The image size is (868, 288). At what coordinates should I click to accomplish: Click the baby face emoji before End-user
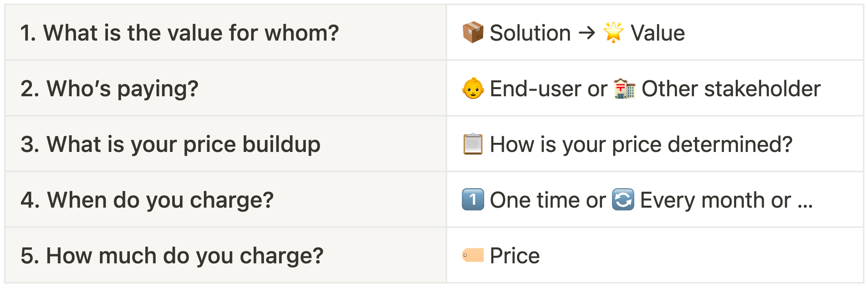click(473, 88)
